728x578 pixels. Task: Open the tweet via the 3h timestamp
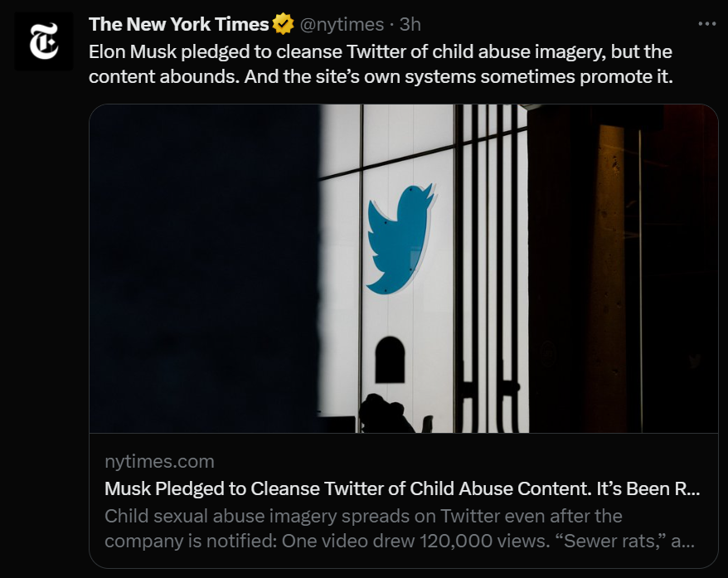coord(410,25)
